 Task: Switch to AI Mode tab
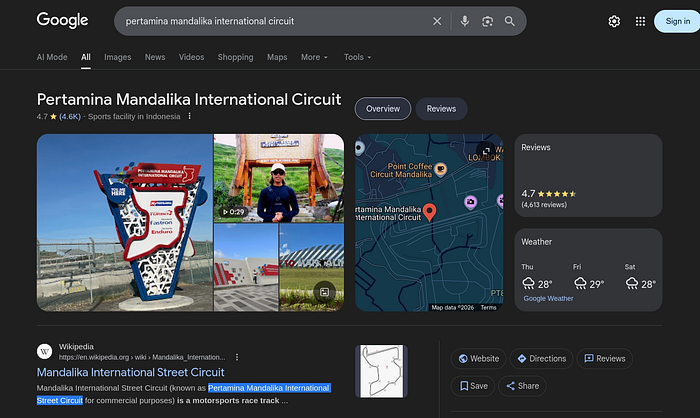tap(52, 57)
